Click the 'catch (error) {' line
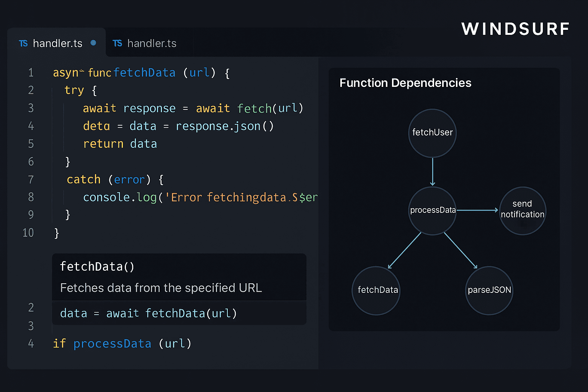 click(x=115, y=180)
